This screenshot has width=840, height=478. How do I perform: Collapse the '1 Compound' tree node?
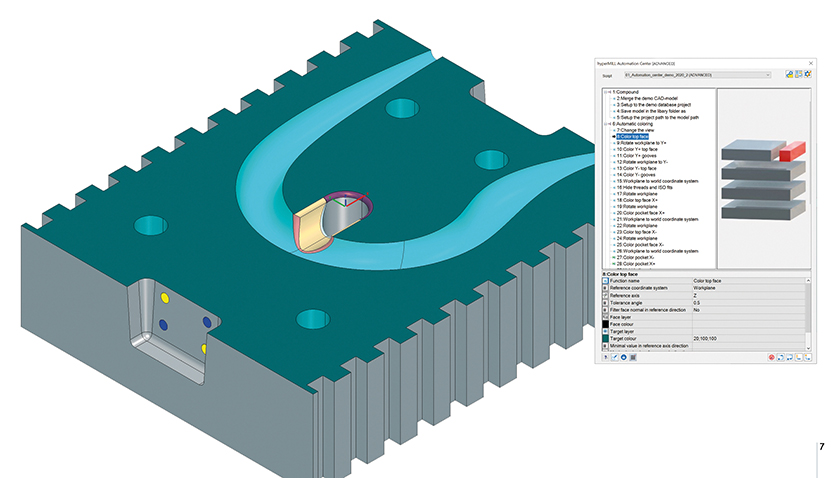tap(607, 92)
